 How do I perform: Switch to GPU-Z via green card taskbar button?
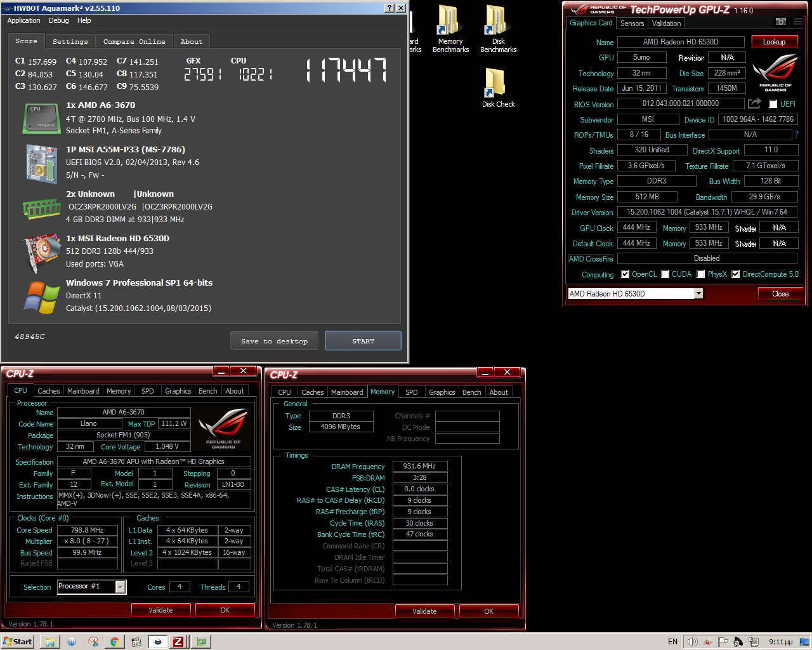202,642
